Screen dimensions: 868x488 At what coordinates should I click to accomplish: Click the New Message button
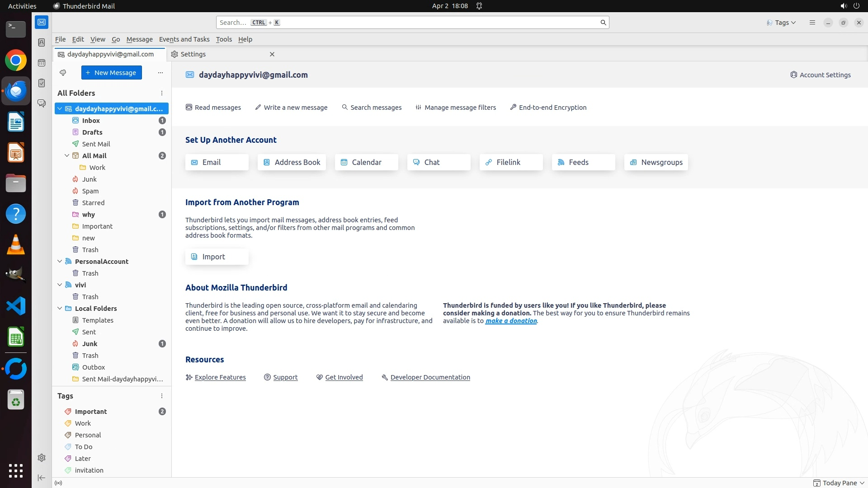click(111, 73)
